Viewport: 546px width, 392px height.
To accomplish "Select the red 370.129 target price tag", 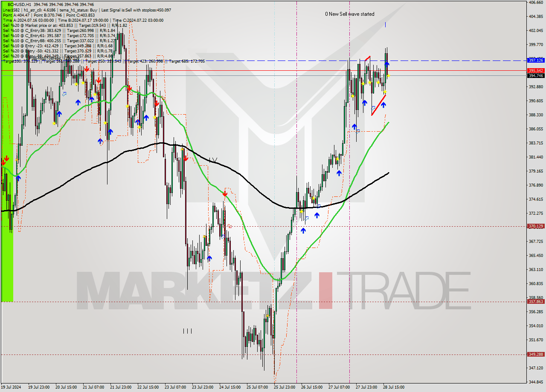I will click(535, 226).
